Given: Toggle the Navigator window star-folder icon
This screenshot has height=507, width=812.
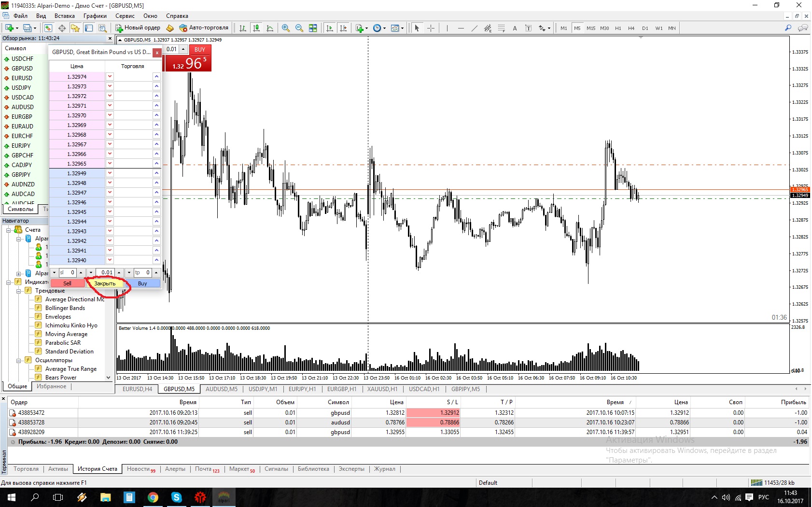Looking at the screenshot, I should coord(75,28).
